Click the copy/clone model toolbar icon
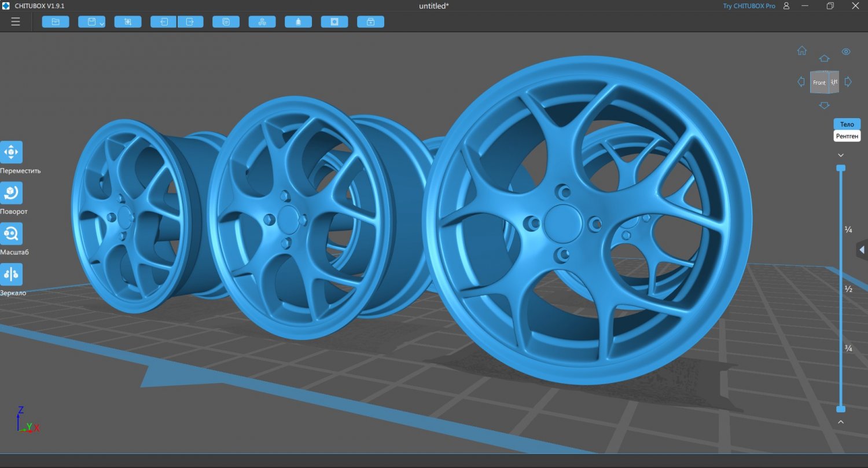This screenshot has height=468, width=868. [x=226, y=21]
